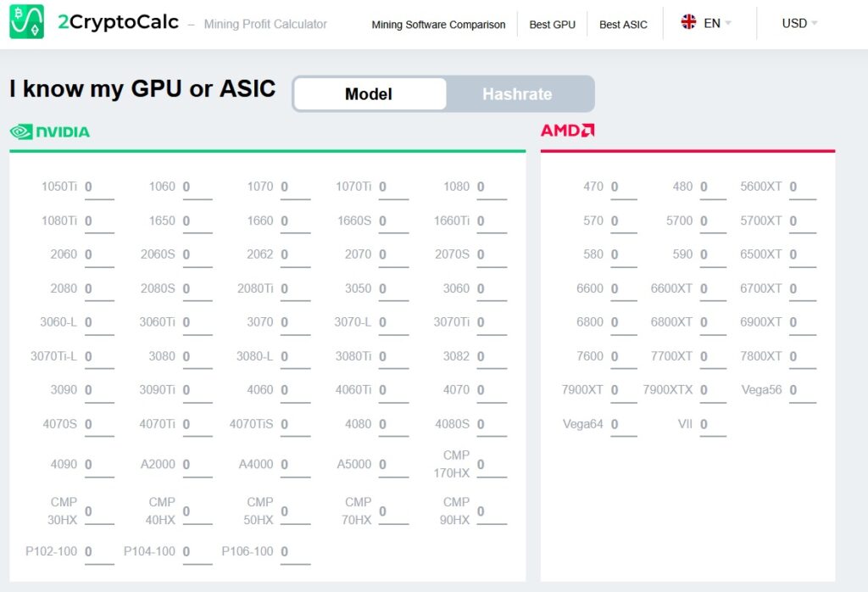This screenshot has height=592, width=868.
Task: Click the 7800XT model label
Action: (760, 356)
